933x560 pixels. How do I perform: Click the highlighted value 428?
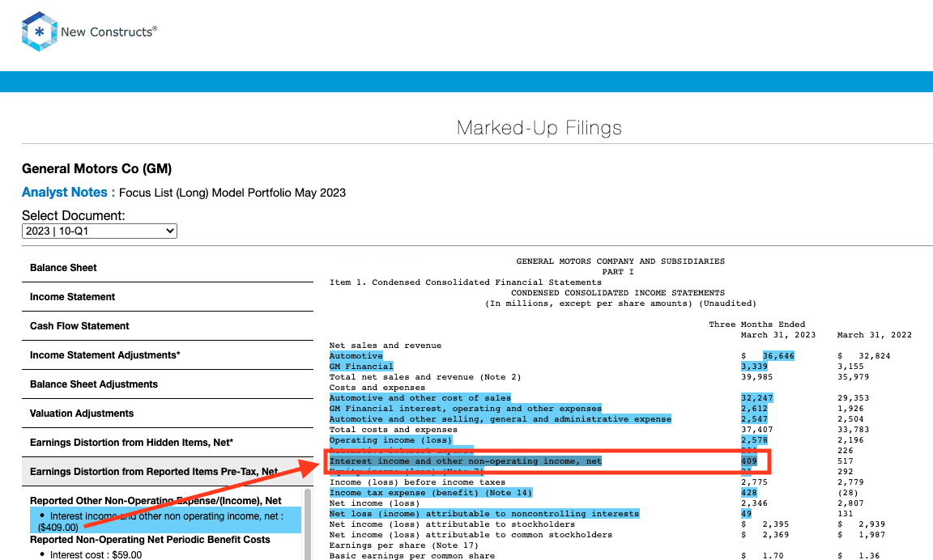pyautogui.click(x=749, y=492)
